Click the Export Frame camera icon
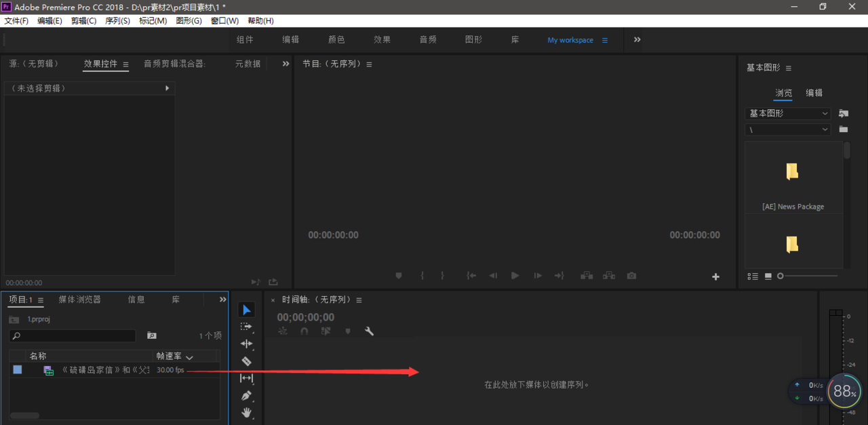The image size is (868, 425). tap(631, 276)
